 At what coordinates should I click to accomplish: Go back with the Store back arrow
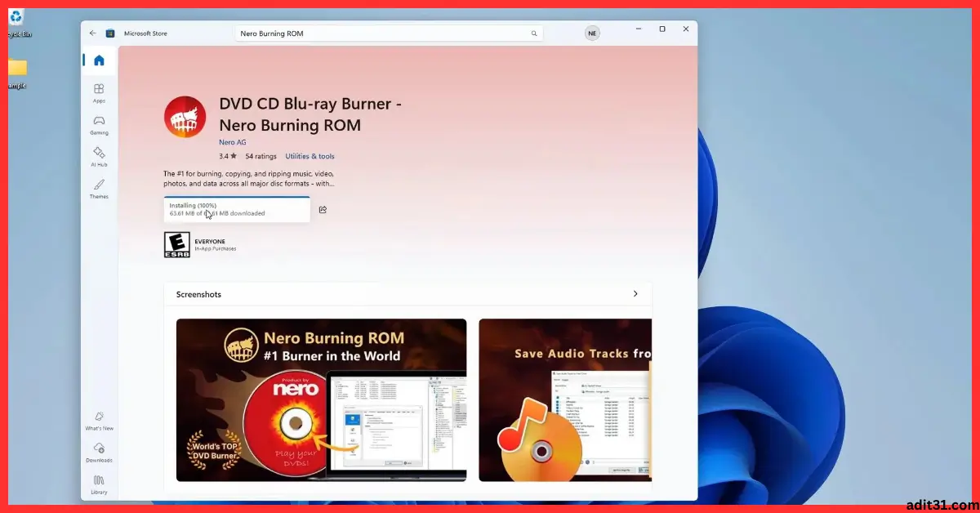pyautogui.click(x=92, y=33)
